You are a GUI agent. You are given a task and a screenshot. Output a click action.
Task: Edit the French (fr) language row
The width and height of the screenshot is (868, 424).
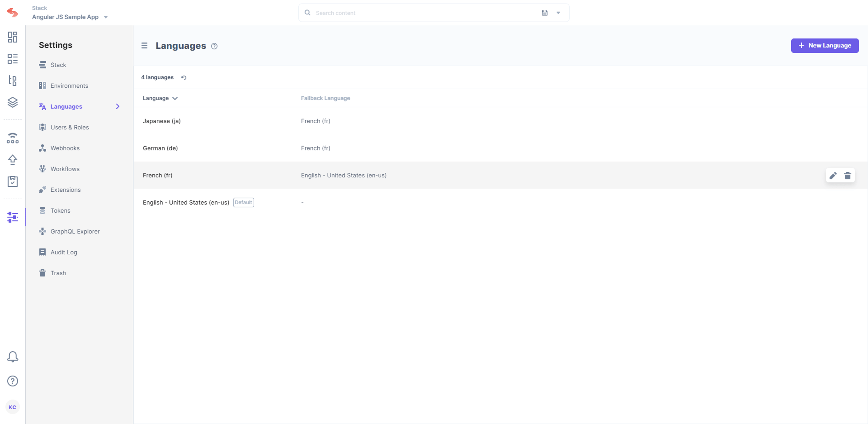click(833, 175)
